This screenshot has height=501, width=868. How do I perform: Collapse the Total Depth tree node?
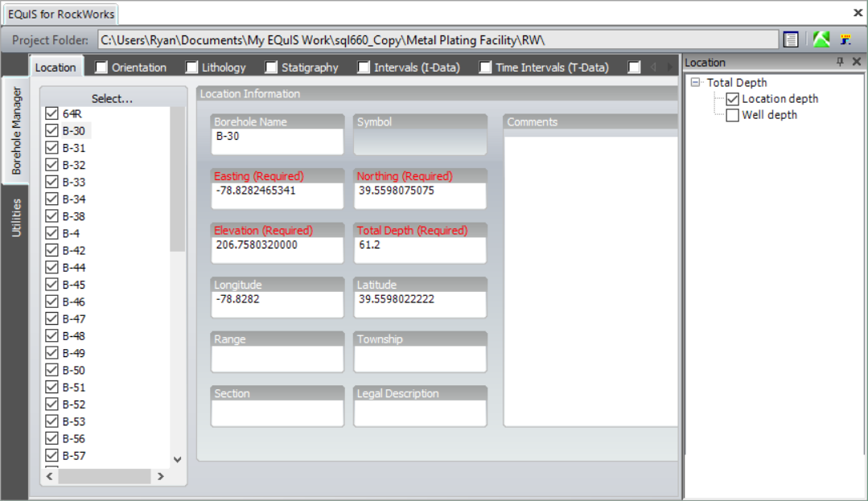tap(696, 82)
